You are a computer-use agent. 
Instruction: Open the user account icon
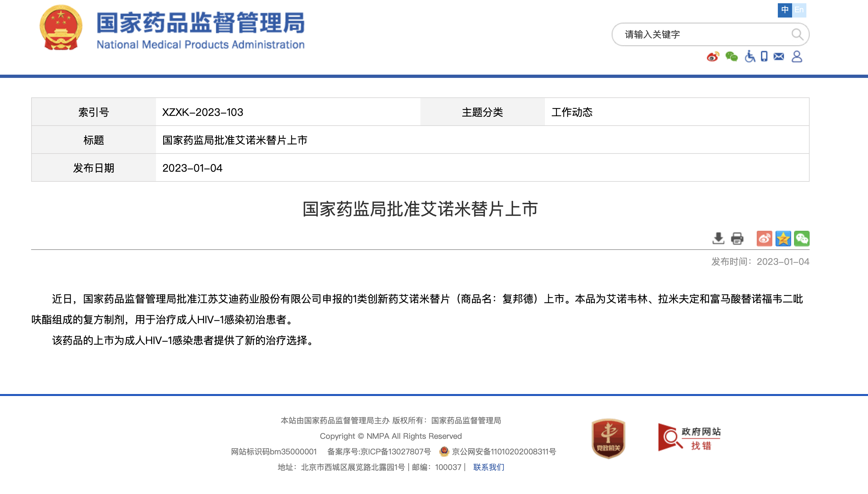[797, 56]
